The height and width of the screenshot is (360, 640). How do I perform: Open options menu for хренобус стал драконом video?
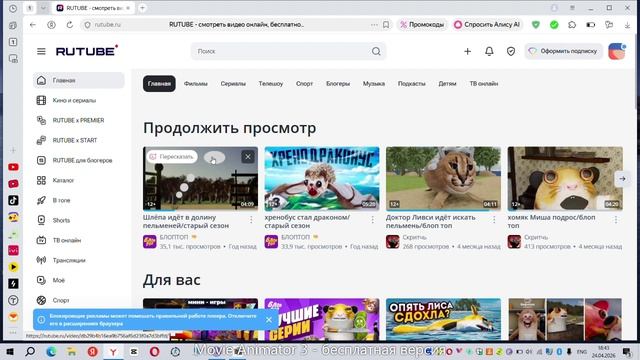[x=372, y=220]
